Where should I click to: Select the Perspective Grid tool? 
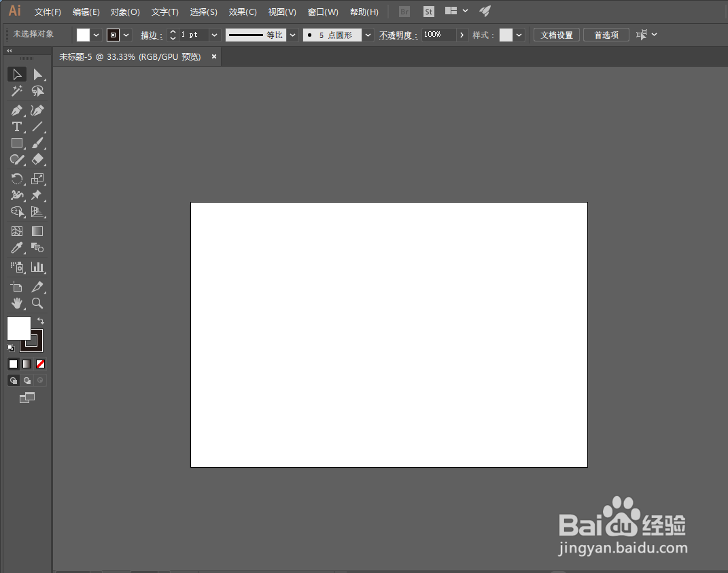point(37,212)
